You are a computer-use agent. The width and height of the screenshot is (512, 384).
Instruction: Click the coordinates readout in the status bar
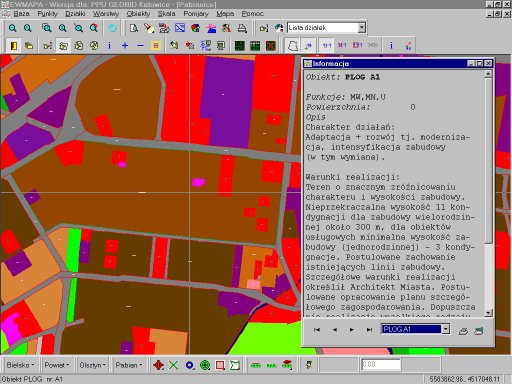point(465,379)
